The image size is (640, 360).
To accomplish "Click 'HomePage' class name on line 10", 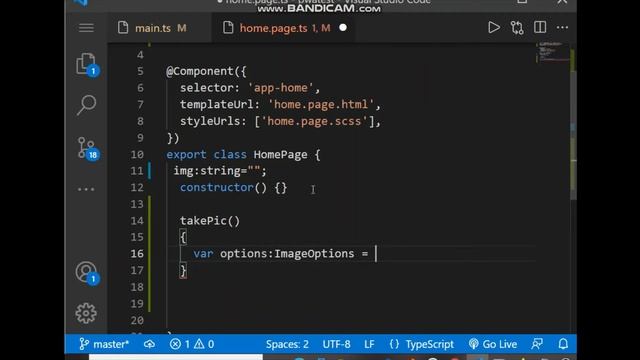I will coord(280,155).
